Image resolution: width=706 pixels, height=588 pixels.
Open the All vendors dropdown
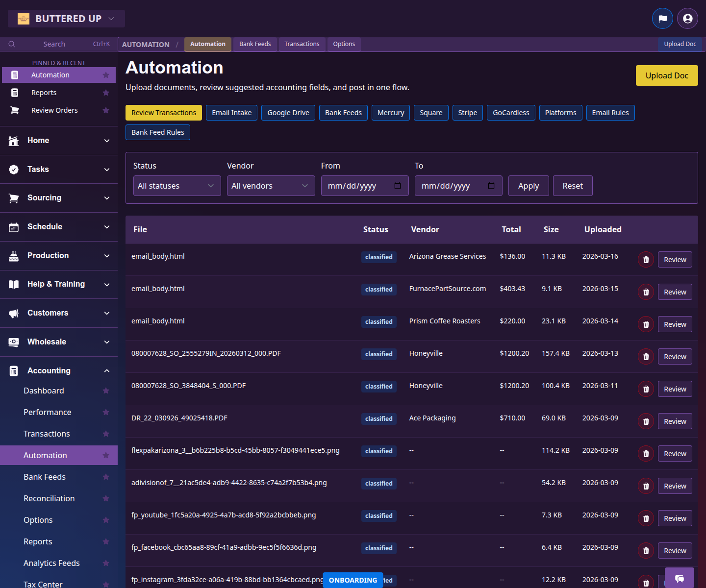271,186
